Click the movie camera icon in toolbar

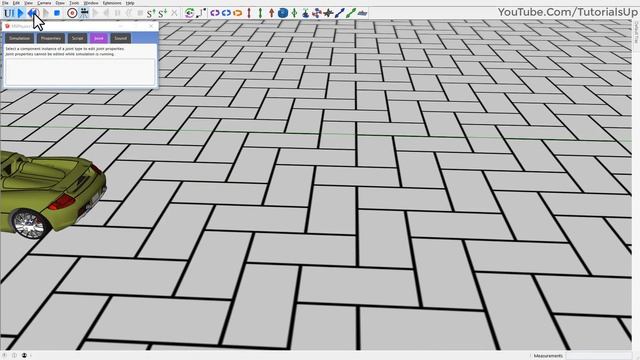point(84,13)
